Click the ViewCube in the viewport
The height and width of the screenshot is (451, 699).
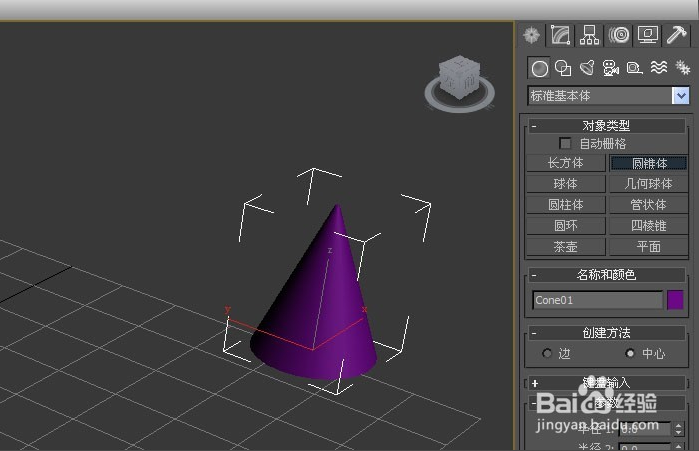pos(460,78)
